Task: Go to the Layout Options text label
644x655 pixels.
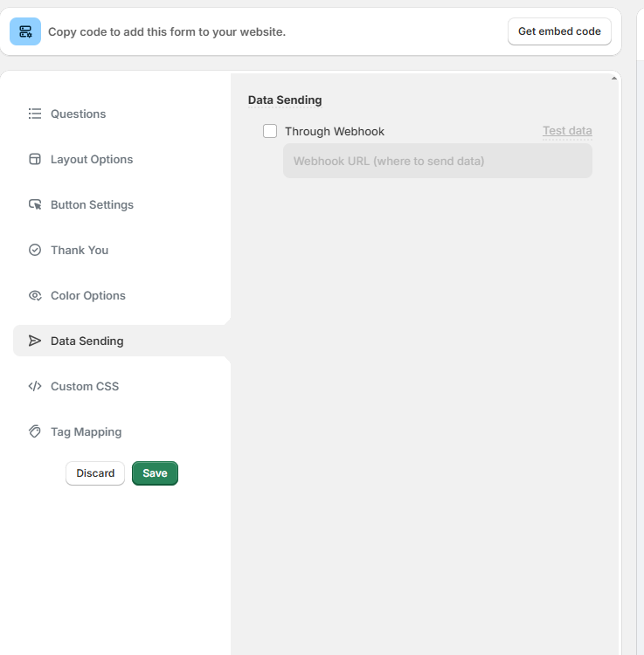Action: tap(92, 159)
